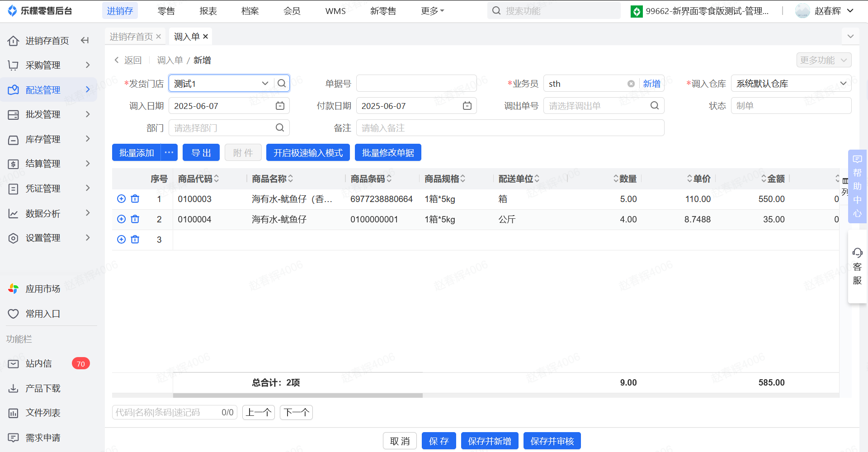The image size is (868, 452).
Task: Delete empty row 3 with trash icon
Action: (135, 240)
